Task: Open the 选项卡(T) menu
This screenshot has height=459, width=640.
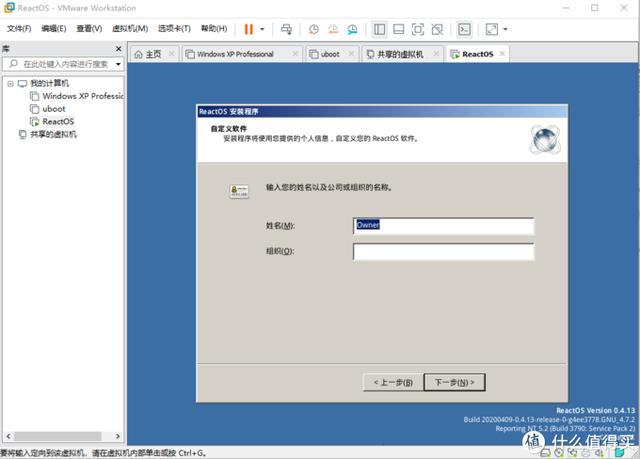Action: [x=174, y=29]
